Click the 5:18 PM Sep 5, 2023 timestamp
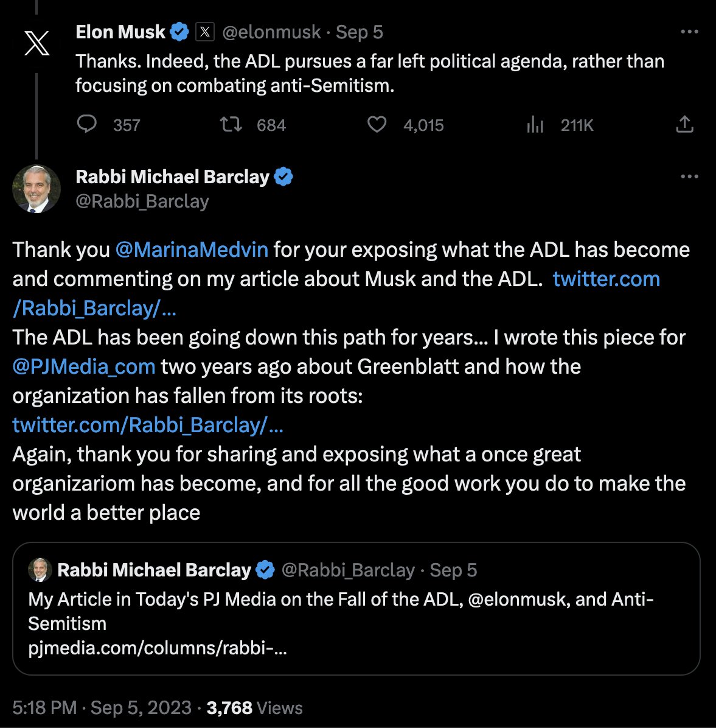This screenshot has width=716, height=728. pos(102,708)
